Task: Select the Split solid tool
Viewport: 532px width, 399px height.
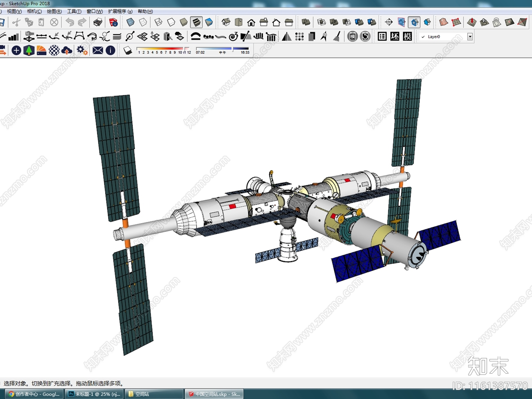Action: [372, 23]
